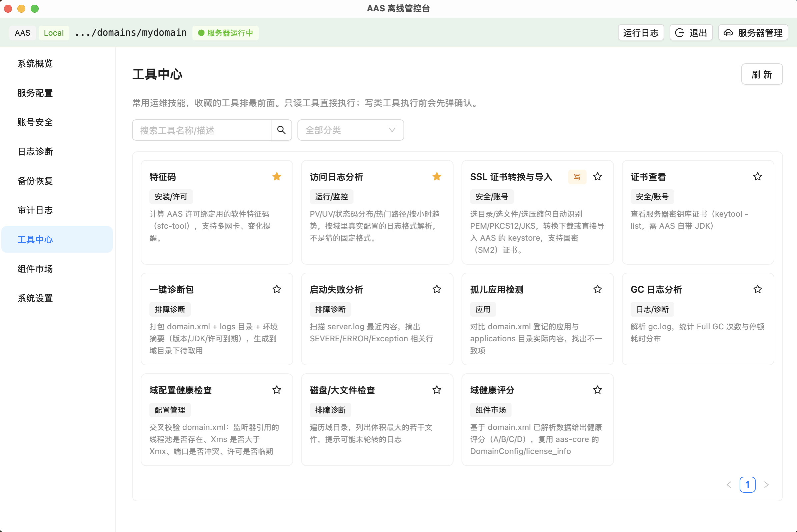Open the 证书查看 card title

coord(648,177)
